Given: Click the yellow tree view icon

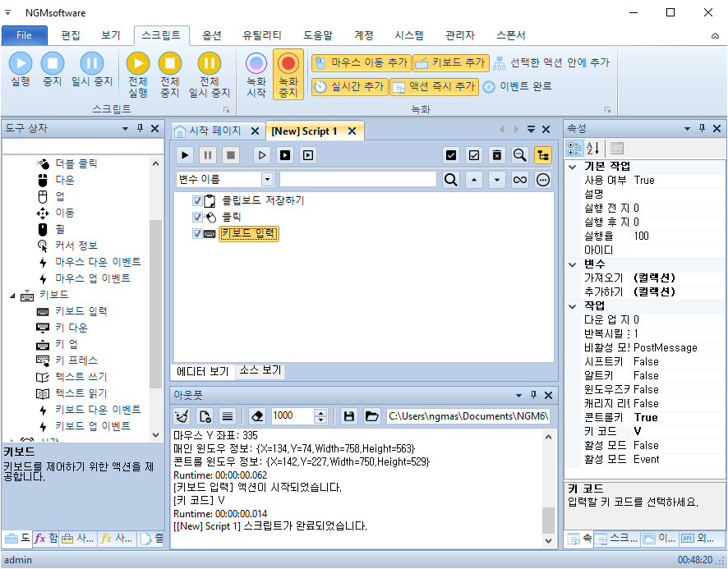Looking at the screenshot, I should point(543,155).
